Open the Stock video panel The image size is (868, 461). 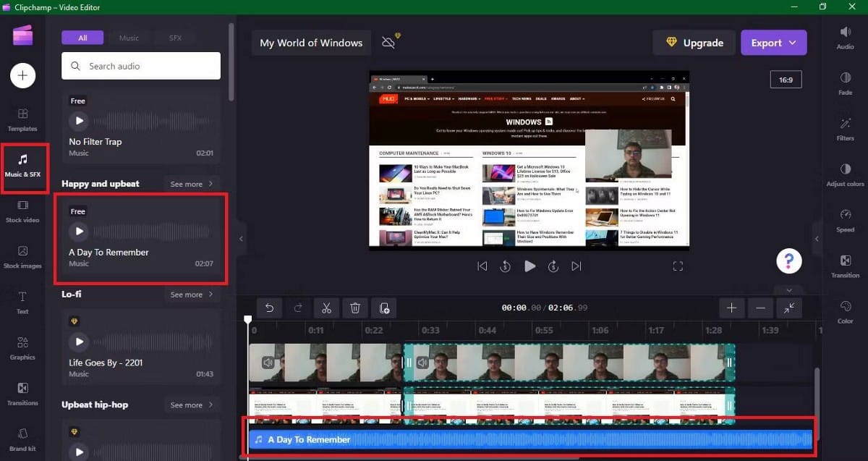(23, 212)
